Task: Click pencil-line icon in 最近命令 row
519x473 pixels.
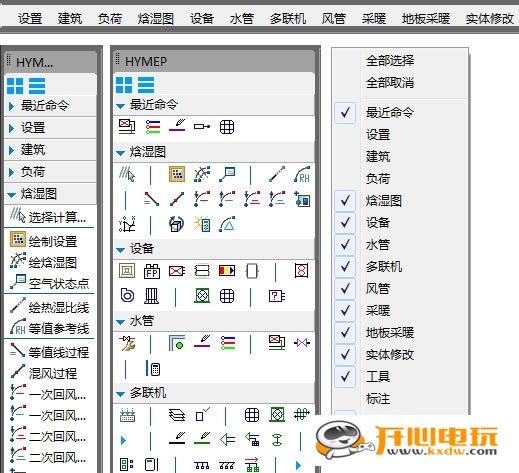Action: tap(177, 126)
